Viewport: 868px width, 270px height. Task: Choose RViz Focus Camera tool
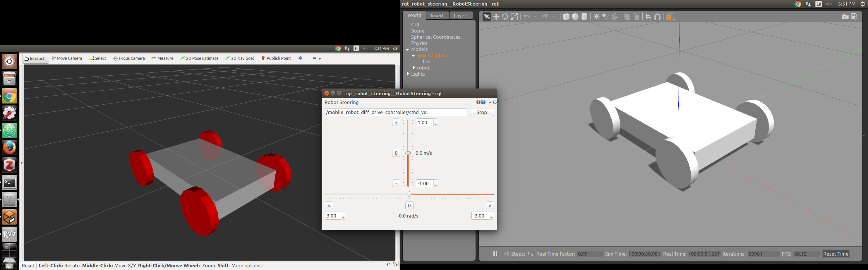click(129, 58)
